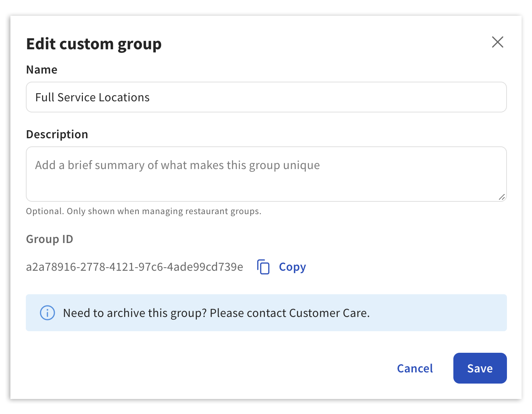This screenshot has width=532, height=414.
Task: Click the Copy link for the Group ID
Action: tap(292, 267)
